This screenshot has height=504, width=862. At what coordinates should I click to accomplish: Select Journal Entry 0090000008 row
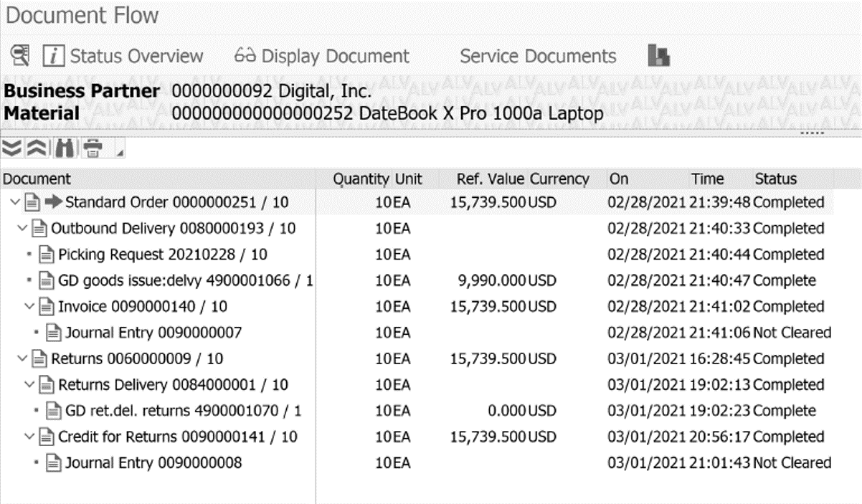[x=417, y=463]
